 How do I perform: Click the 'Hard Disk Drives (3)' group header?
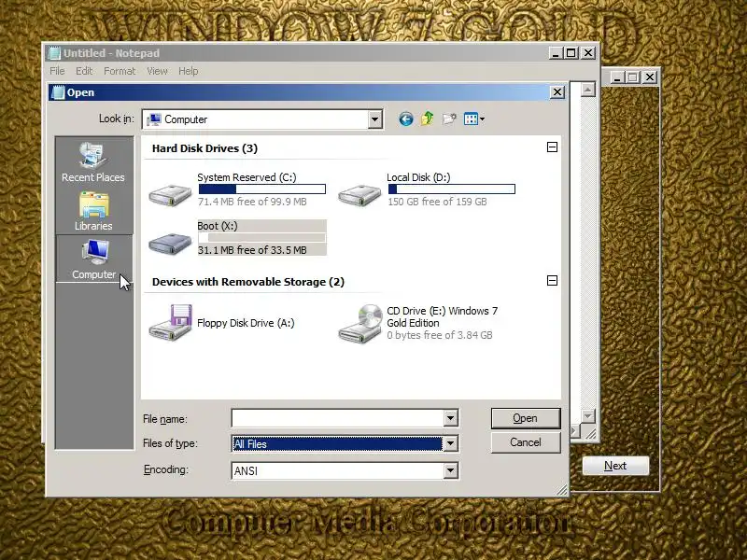point(204,148)
